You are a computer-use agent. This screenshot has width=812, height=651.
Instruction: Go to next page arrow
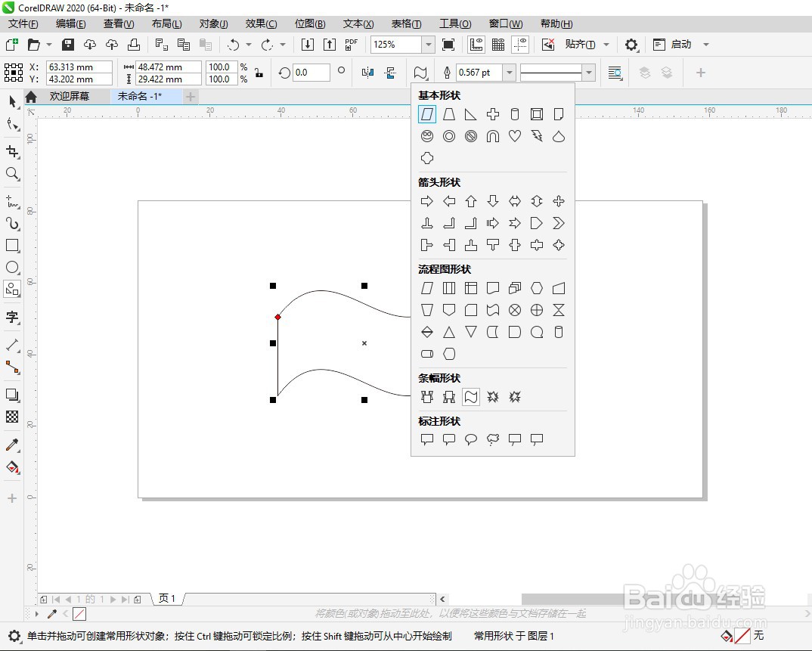point(113,600)
